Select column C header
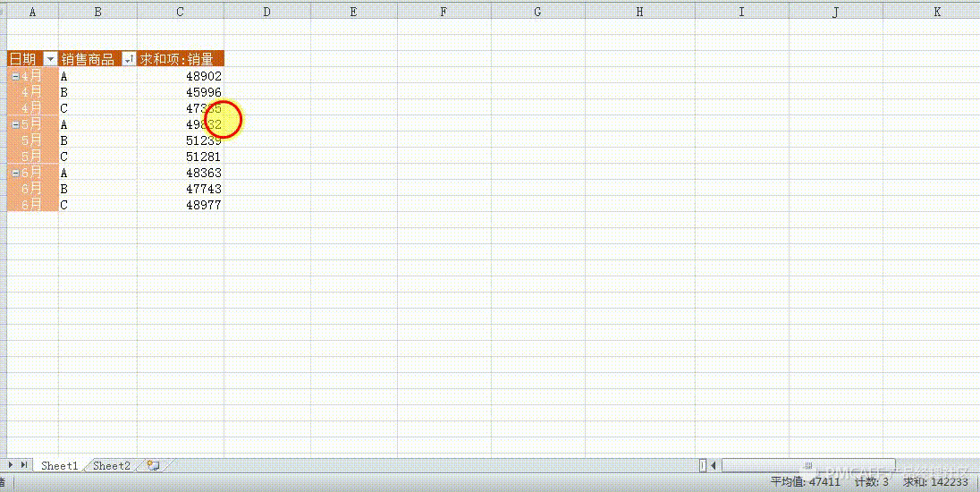980x492 pixels. 180,12
